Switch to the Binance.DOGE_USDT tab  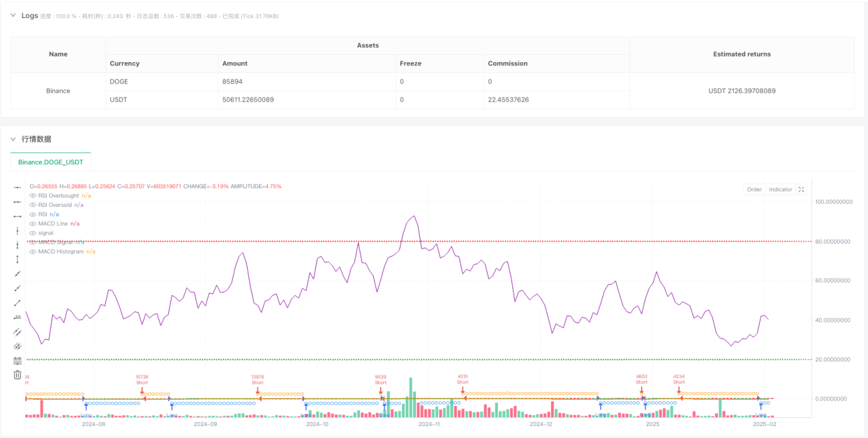coord(51,162)
